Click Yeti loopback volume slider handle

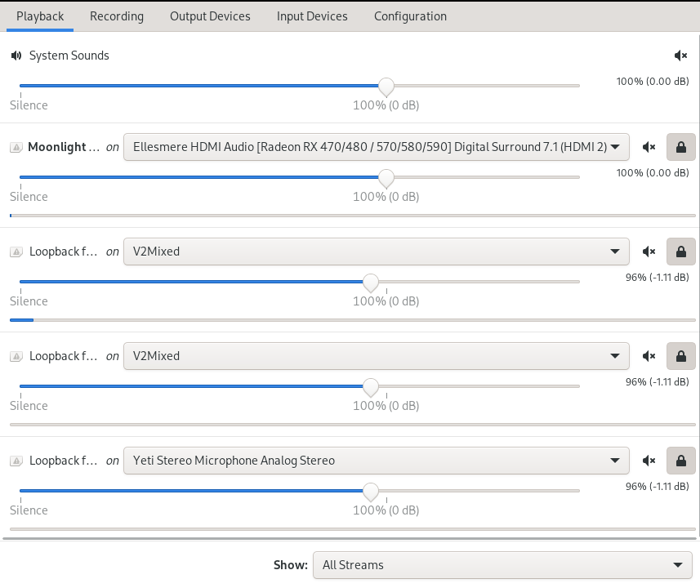pos(371,491)
